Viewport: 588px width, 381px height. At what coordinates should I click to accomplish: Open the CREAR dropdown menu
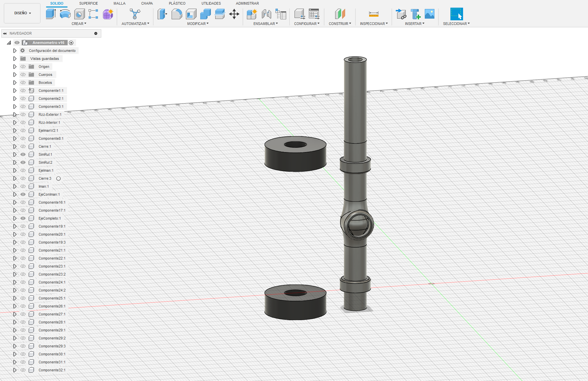[x=79, y=24]
